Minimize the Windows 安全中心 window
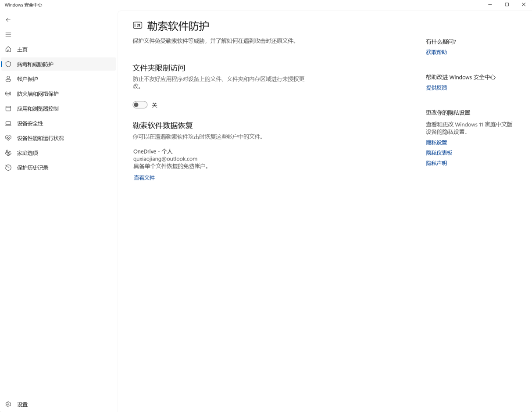The image size is (532, 412). pyautogui.click(x=490, y=5)
